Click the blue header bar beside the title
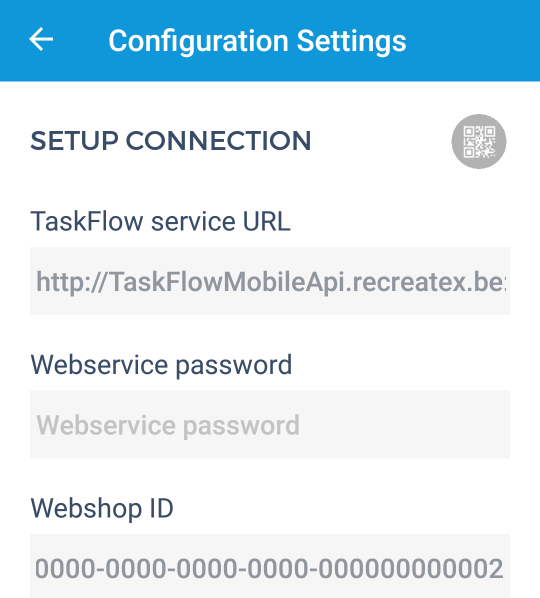Screen dimensions: 540x598 [x=473, y=40]
